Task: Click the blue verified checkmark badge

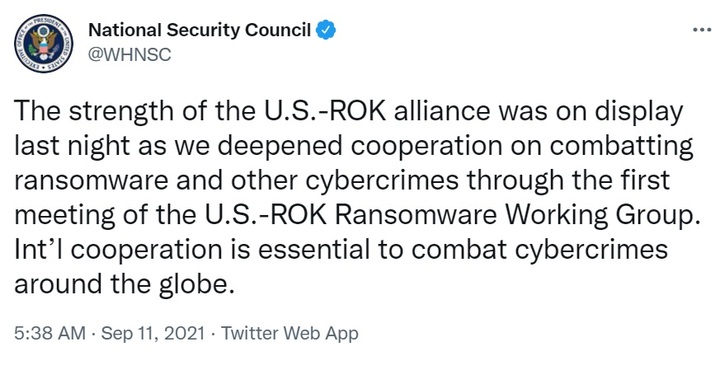Action: pos(326,30)
